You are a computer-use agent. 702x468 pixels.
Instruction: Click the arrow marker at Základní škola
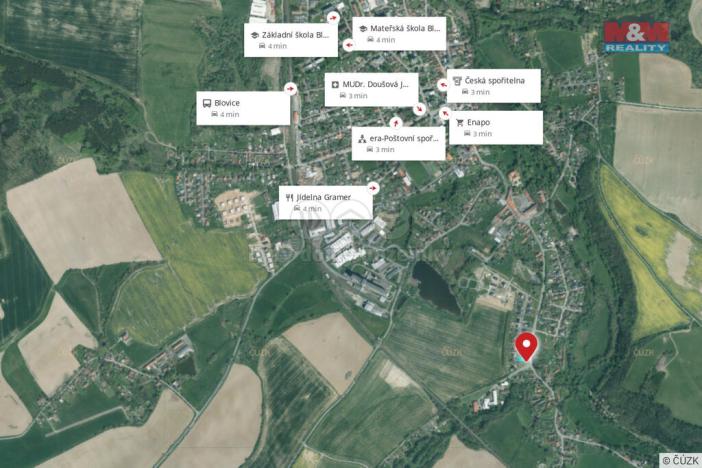click(333, 18)
